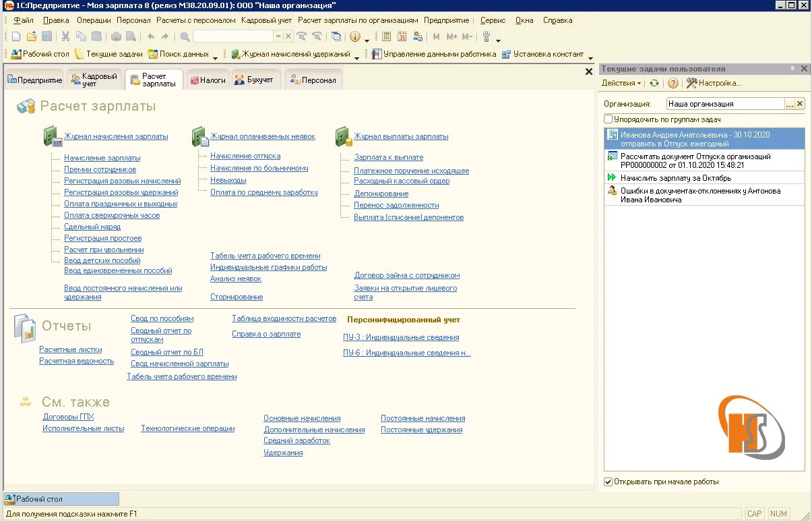
Task: Open Договоры ГПХ link
Action: coord(69,417)
